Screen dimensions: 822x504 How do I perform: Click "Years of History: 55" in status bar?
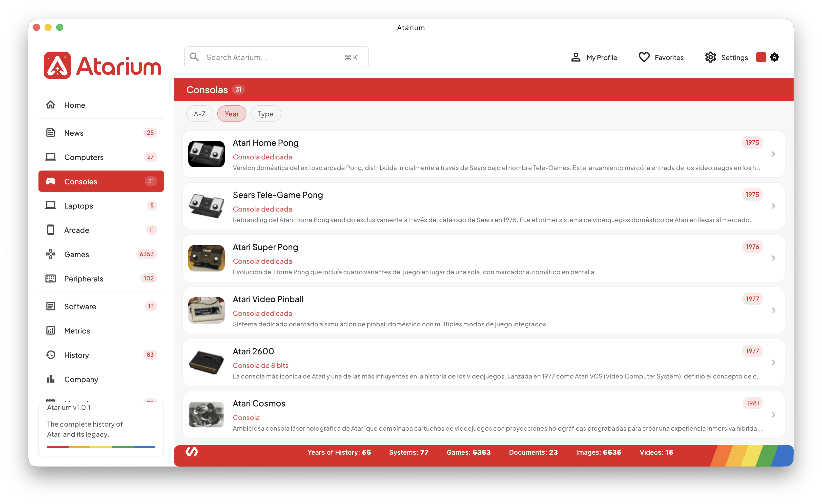point(339,453)
